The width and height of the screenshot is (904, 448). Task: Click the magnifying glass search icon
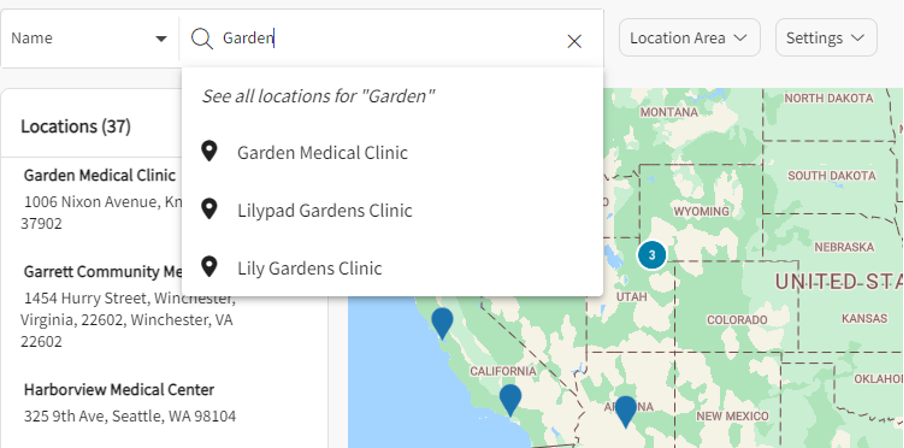click(202, 39)
